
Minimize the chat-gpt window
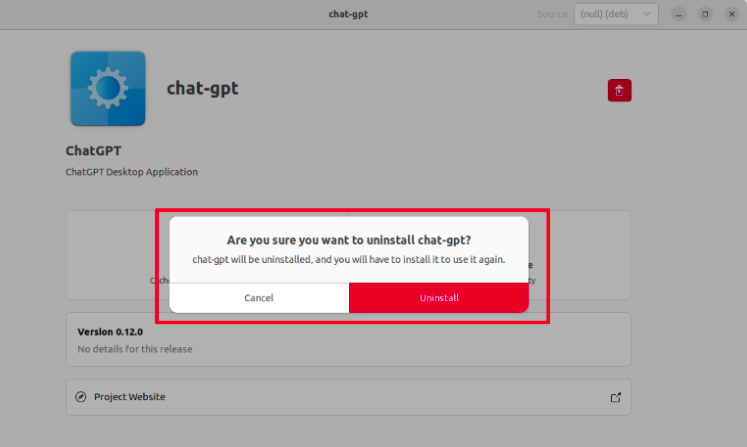click(679, 14)
